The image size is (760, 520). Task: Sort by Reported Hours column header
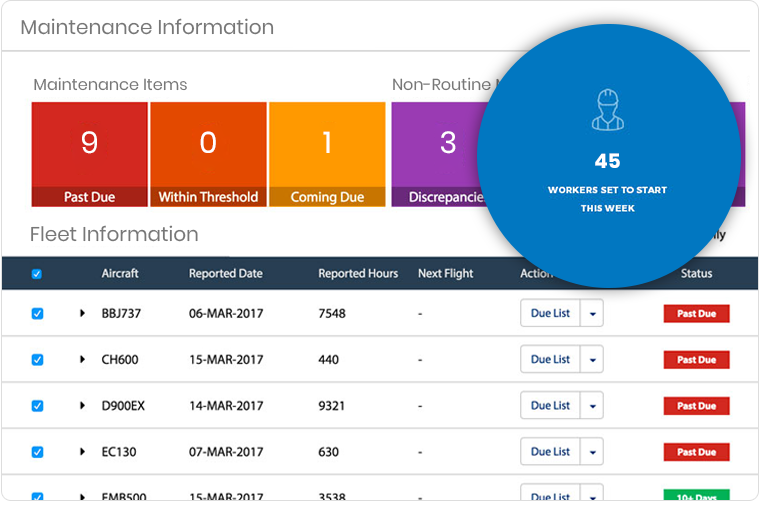(358, 273)
